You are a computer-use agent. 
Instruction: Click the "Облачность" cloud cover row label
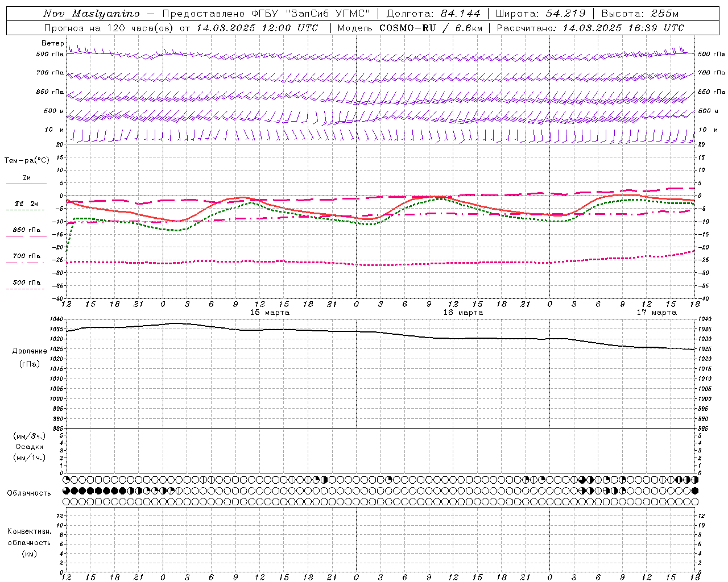point(29,493)
